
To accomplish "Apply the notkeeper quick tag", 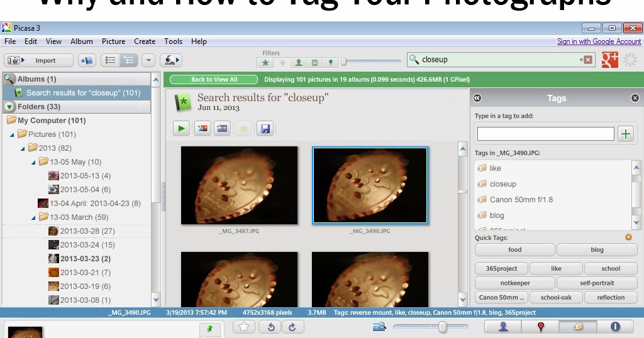I will (514, 283).
